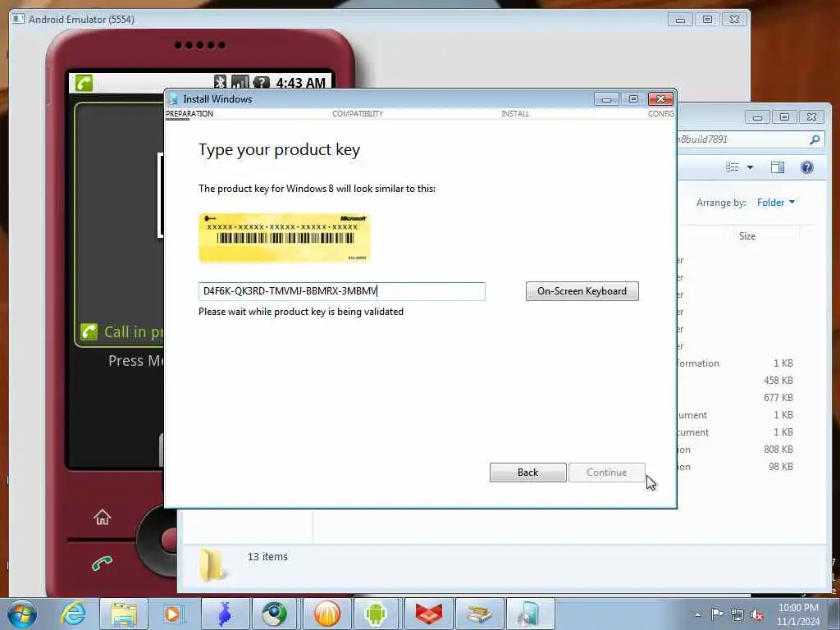The image size is (840, 630).
Task: Tap the call in progress phone icon
Action: pos(89,331)
